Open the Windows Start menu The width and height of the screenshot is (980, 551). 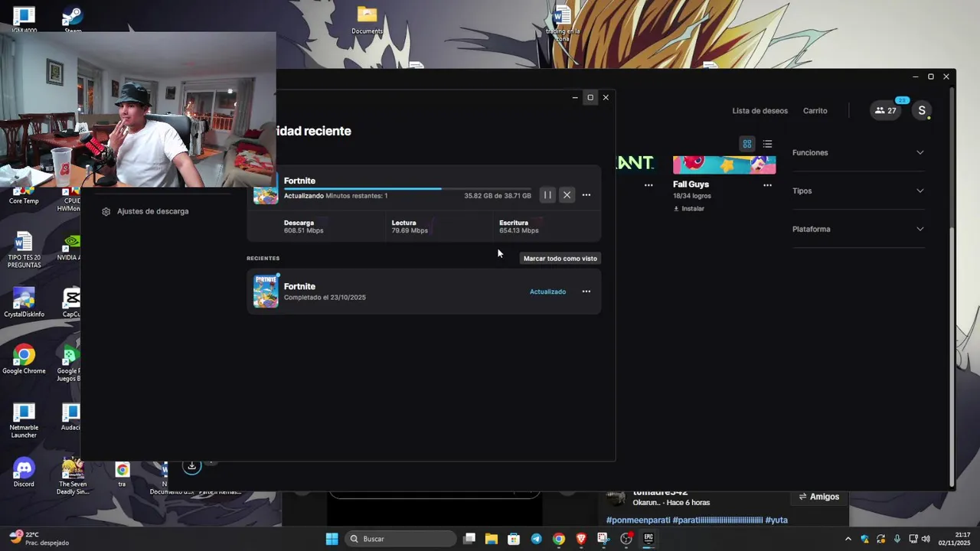[332, 539]
